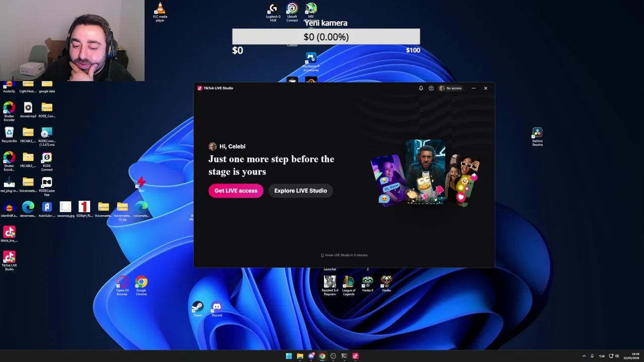
Task: Select red_plug-in installer icon
Action: coord(9,185)
